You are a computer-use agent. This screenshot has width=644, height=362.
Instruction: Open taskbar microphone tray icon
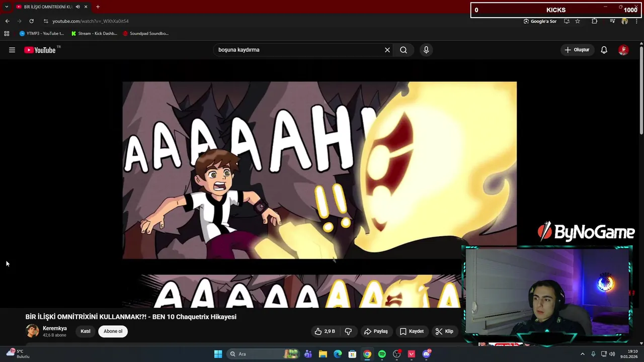(593, 354)
